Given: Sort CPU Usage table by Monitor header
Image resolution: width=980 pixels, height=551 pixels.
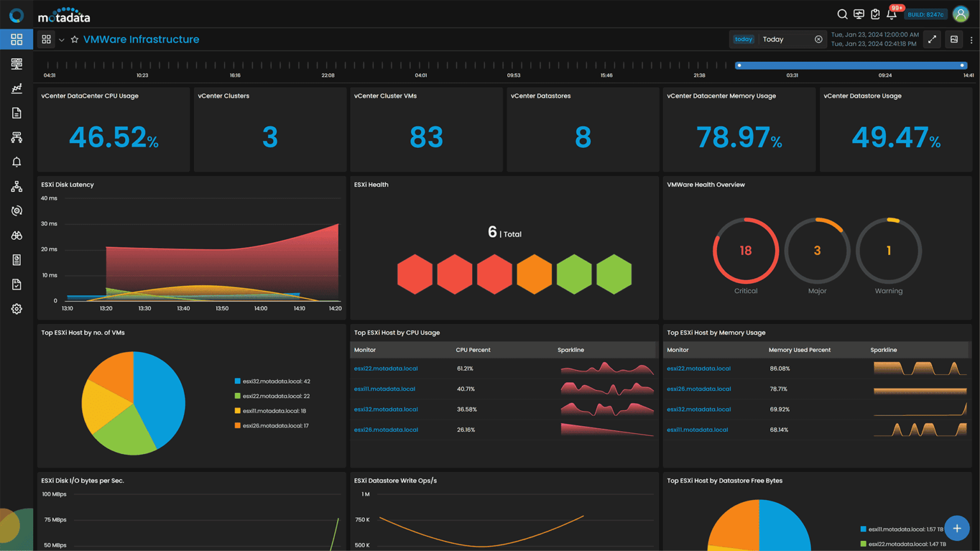Looking at the screenshot, I should [365, 350].
